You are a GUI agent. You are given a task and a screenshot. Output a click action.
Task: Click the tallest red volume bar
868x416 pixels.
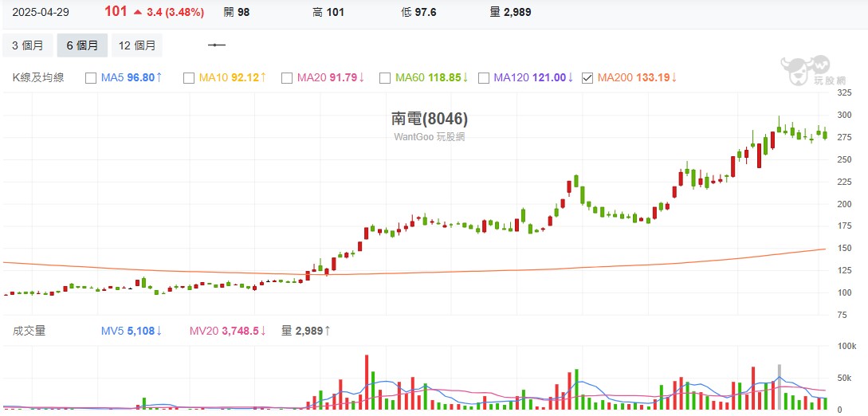point(367,382)
